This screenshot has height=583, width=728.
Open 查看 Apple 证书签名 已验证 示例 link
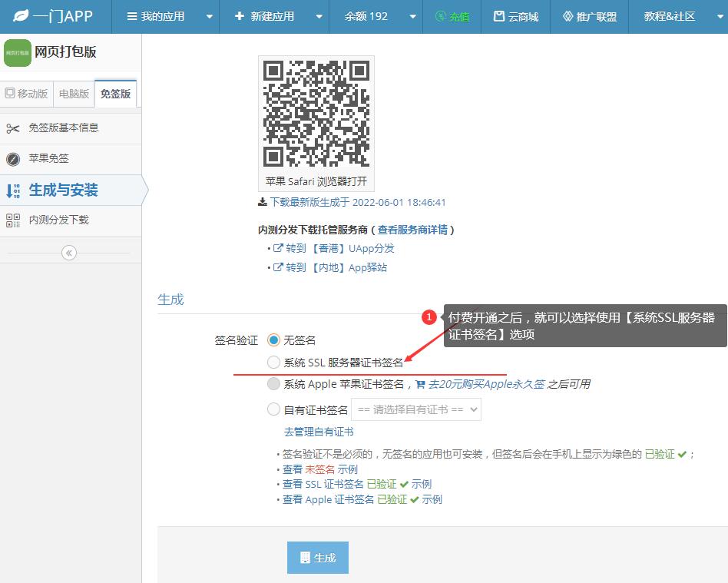tap(362, 499)
